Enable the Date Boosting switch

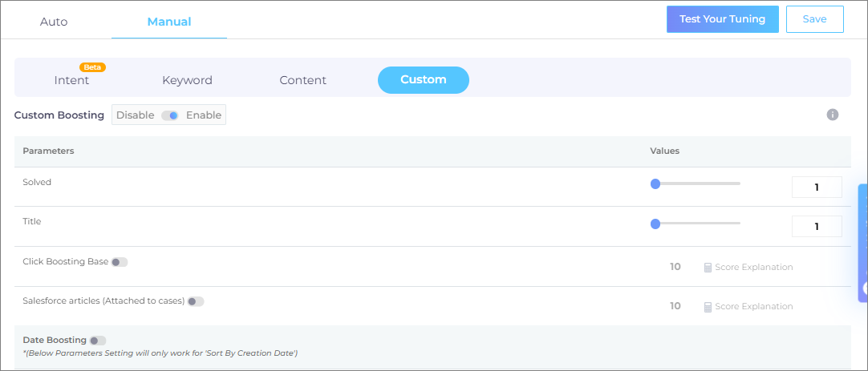tap(97, 341)
